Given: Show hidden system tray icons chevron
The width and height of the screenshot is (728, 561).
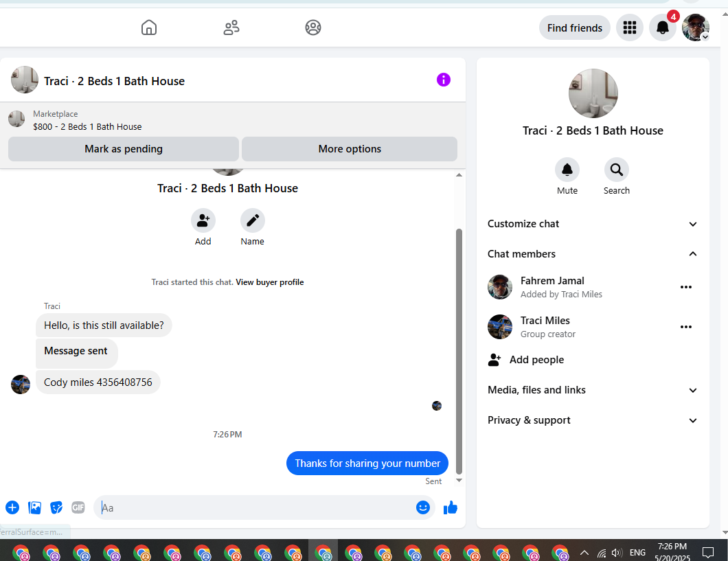Looking at the screenshot, I should pos(584,552).
